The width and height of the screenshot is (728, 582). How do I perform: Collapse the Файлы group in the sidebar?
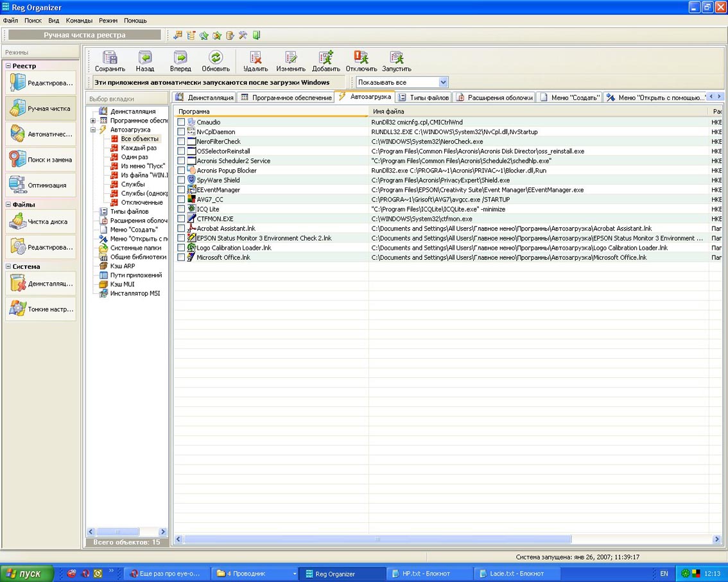8,204
